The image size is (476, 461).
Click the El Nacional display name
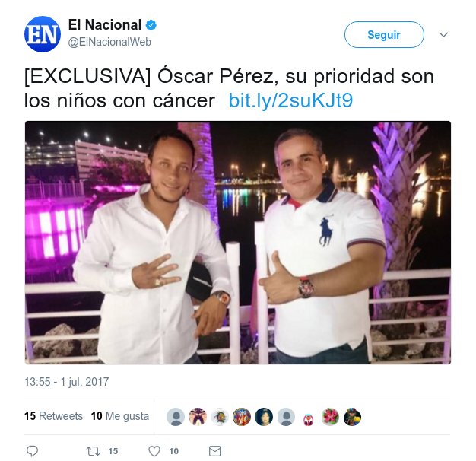point(105,25)
